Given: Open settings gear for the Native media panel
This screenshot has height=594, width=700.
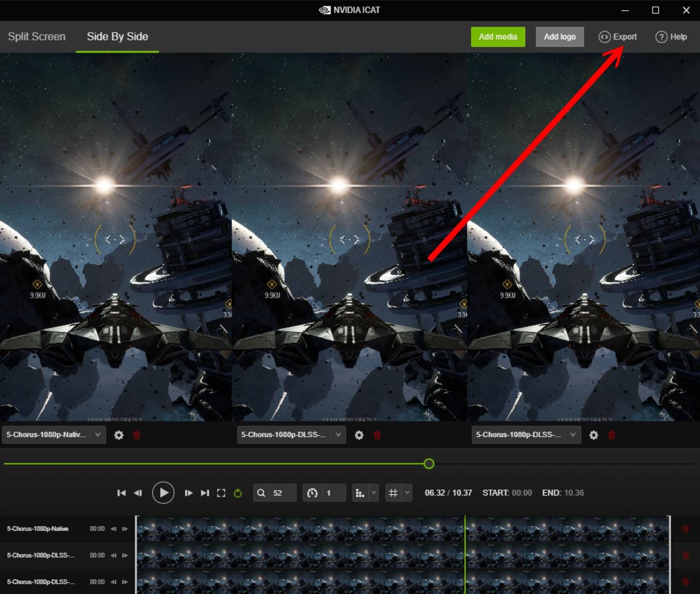Looking at the screenshot, I should pyautogui.click(x=119, y=435).
